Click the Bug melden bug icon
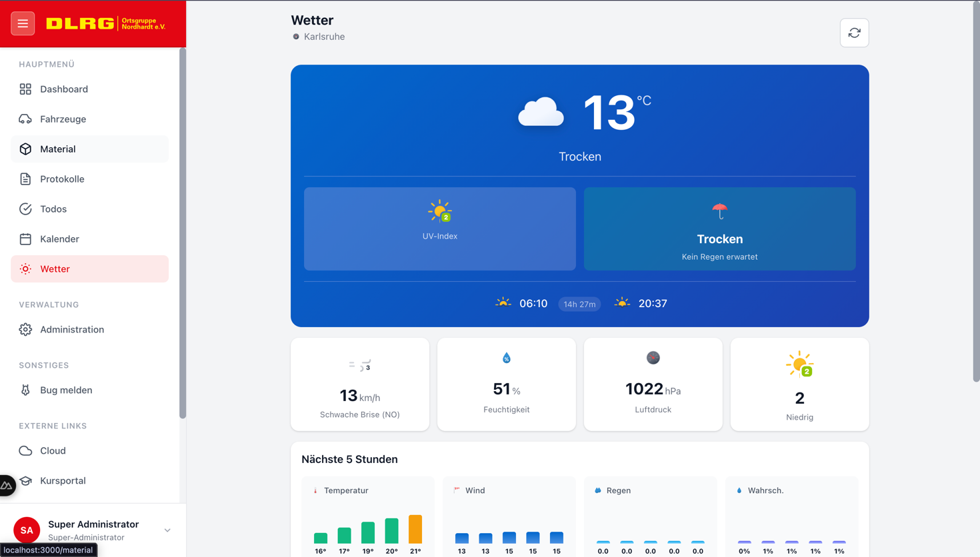Image resolution: width=980 pixels, height=557 pixels. click(x=25, y=390)
